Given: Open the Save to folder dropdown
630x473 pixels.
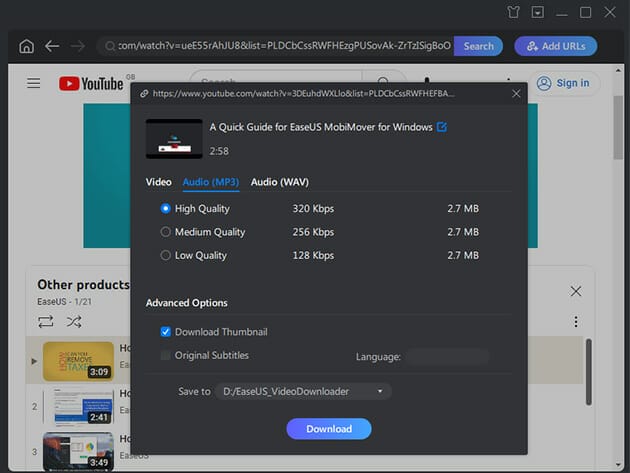Looking at the screenshot, I should tap(302, 391).
